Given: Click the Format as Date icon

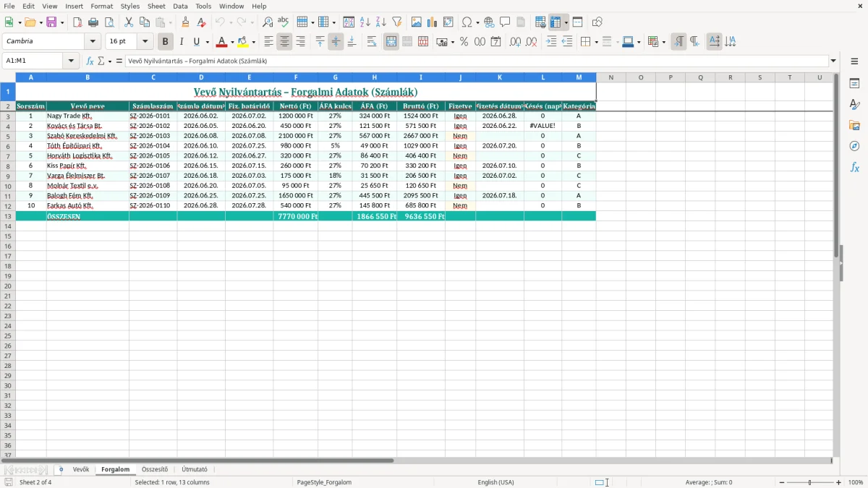Looking at the screenshot, I should [x=496, y=42].
